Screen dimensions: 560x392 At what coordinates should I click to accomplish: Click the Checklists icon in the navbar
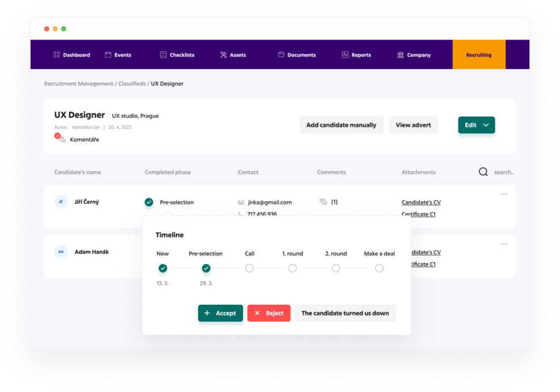163,54
